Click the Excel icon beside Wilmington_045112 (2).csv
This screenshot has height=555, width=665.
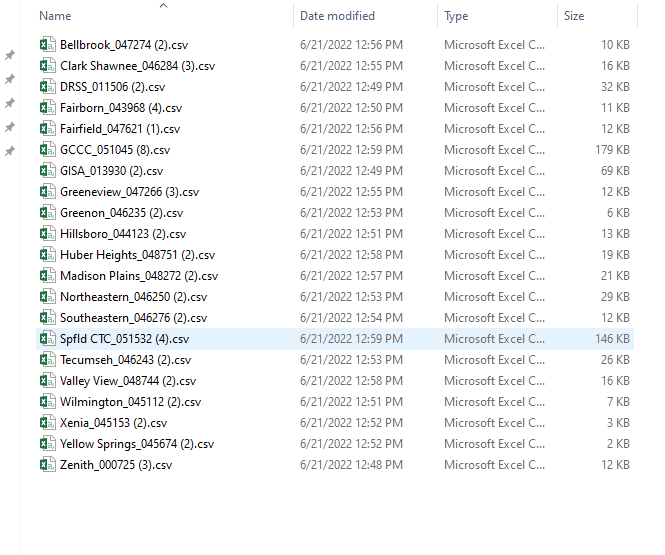48,402
